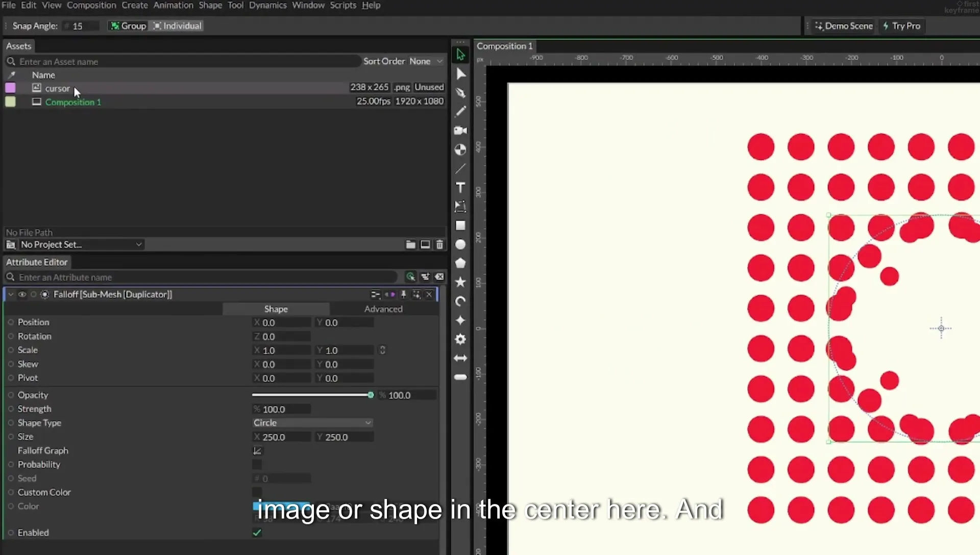Select the Star tool

pyautogui.click(x=460, y=282)
